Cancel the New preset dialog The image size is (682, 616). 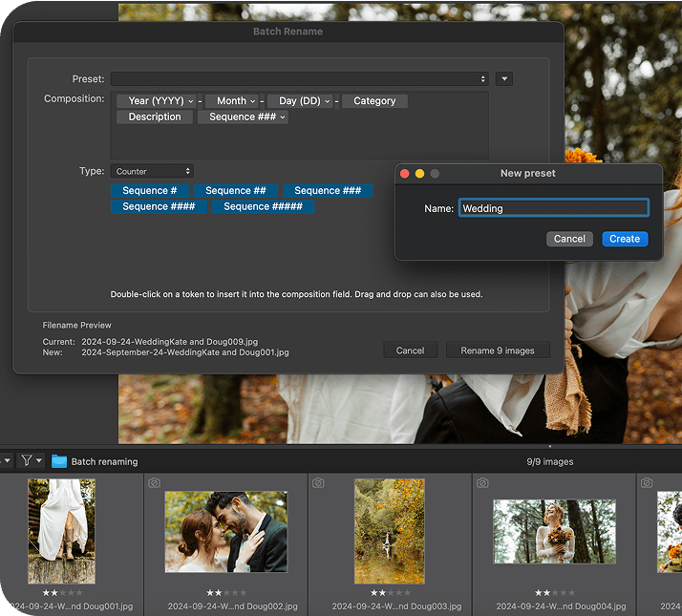pyautogui.click(x=569, y=239)
